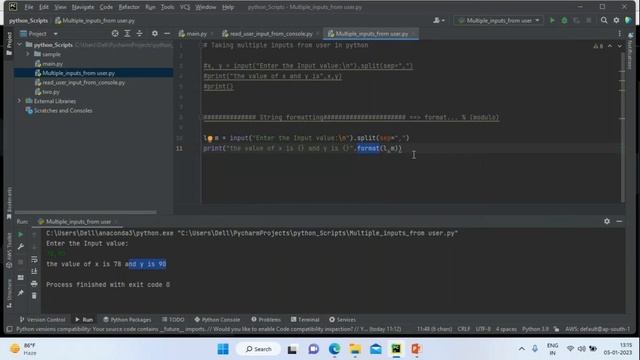Toggle soft-wrap in Run console
This screenshot has height=360, width=640.
[x=34, y=259]
